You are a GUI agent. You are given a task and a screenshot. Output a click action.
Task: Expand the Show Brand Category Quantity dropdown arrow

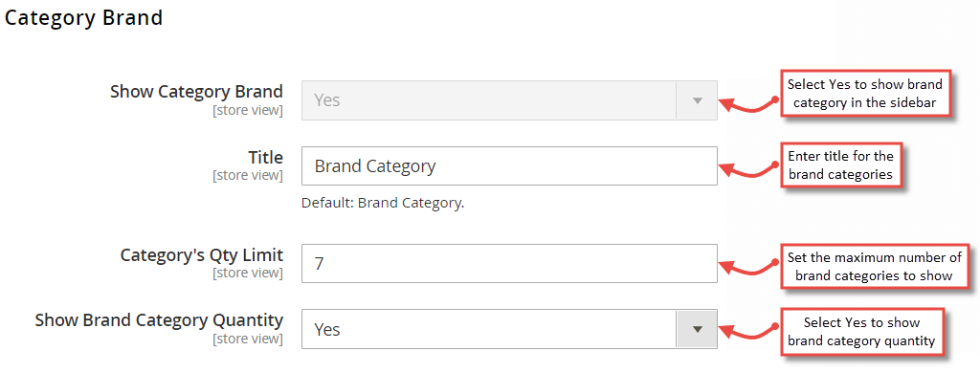click(697, 329)
